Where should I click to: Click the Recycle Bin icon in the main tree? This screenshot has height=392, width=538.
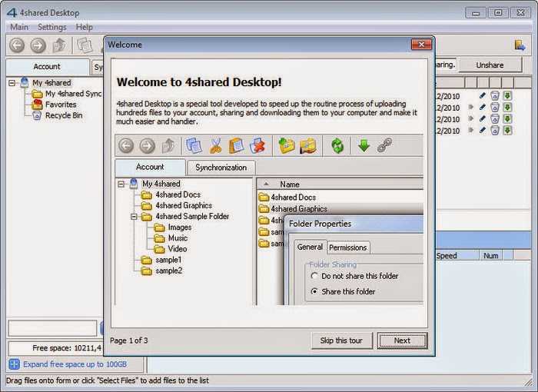coord(37,115)
